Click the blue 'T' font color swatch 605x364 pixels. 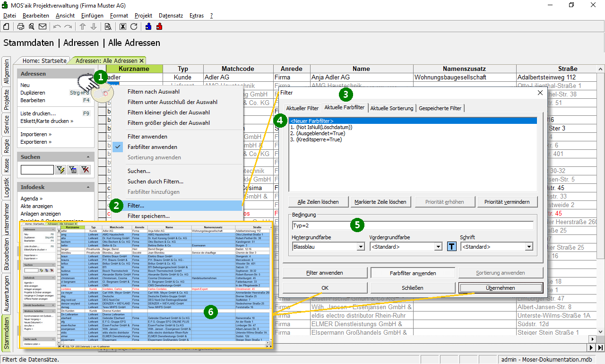(x=452, y=246)
